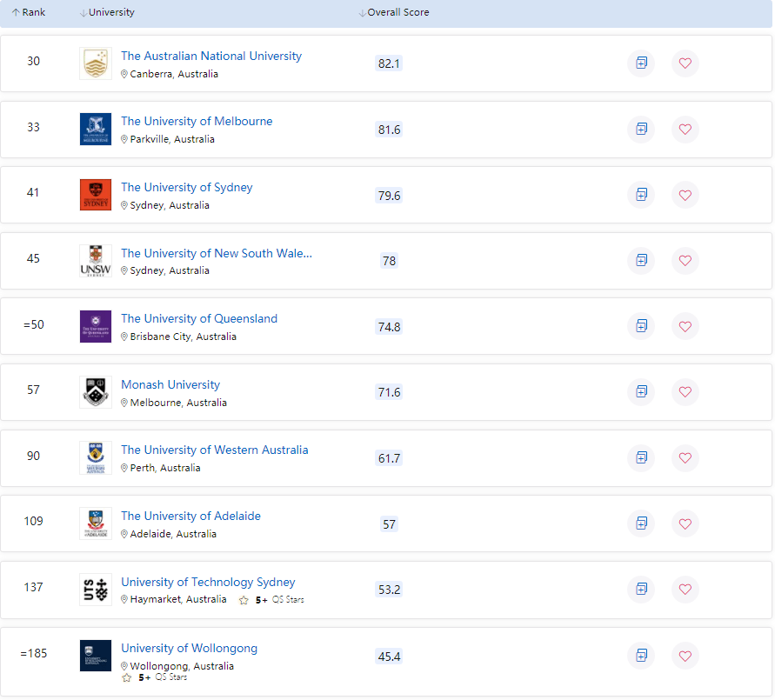The height and width of the screenshot is (700, 775).
Task: Click location Parkville, Australia
Action: (168, 139)
